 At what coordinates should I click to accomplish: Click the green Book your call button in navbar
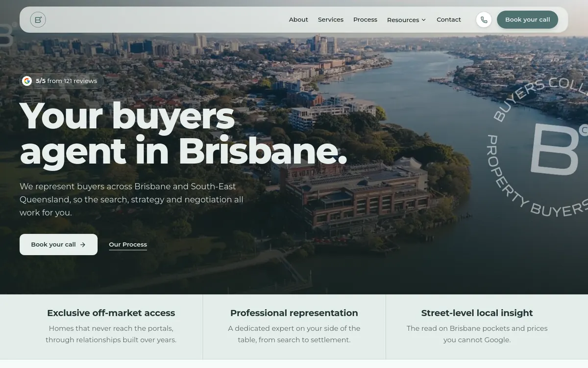[x=527, y=20]
